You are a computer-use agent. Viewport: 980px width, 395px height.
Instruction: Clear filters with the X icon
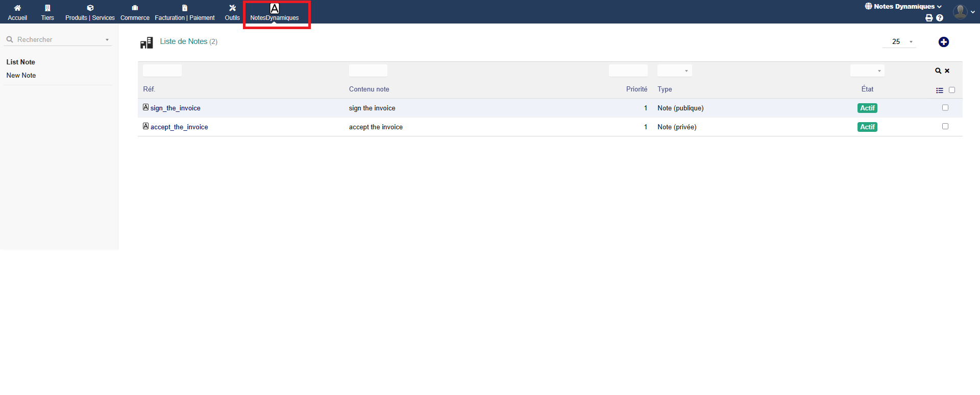[x=947, y=71]
